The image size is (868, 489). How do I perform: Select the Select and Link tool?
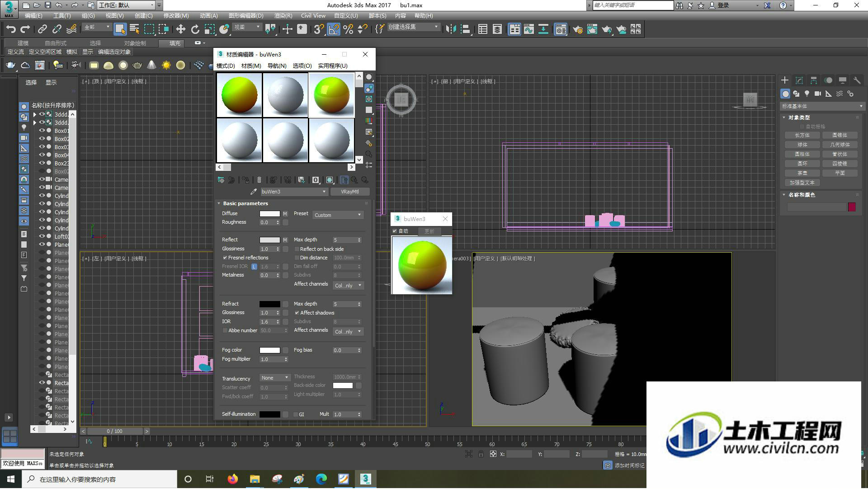click(x=42, y=29)
